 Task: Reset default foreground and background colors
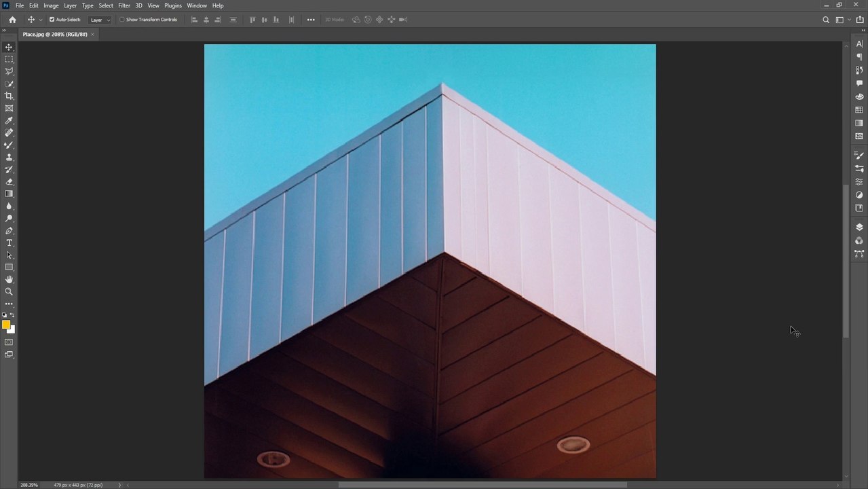point(5,315)
